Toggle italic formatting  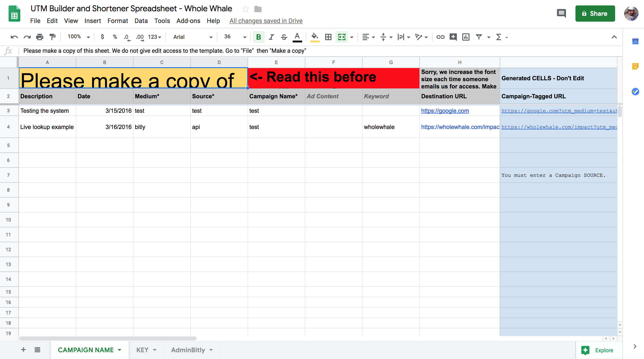271,37
